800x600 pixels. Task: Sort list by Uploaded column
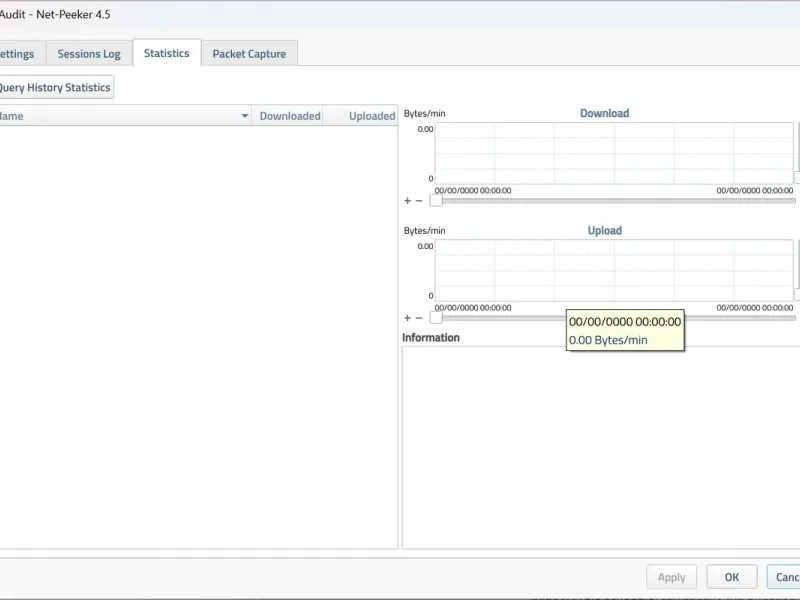point(371,116)
